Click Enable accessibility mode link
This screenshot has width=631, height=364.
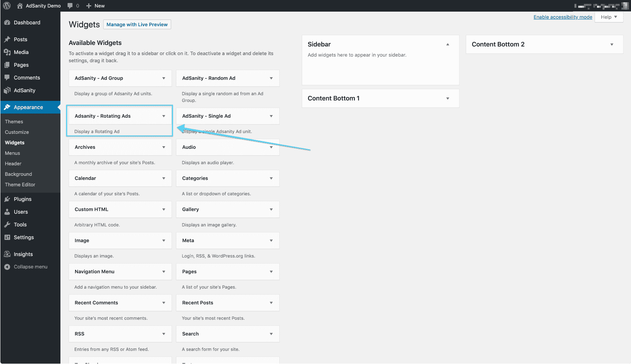[x=563, y=17]
